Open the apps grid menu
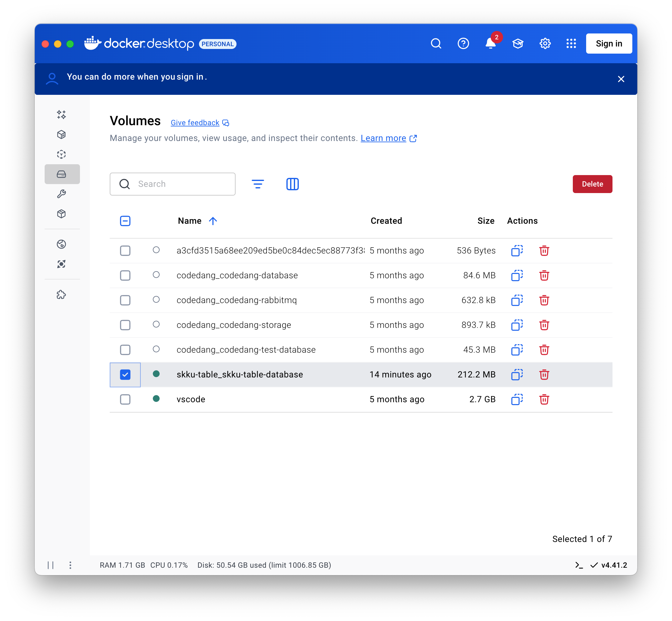Screen dimensions: 672x621 click(x=571, y=44)
